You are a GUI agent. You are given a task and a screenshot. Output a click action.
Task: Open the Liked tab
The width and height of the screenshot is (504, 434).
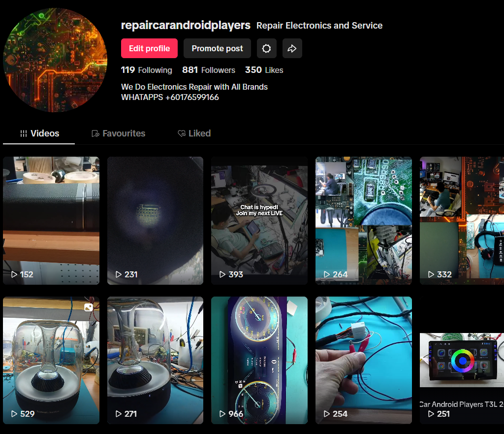pos(194,134)
